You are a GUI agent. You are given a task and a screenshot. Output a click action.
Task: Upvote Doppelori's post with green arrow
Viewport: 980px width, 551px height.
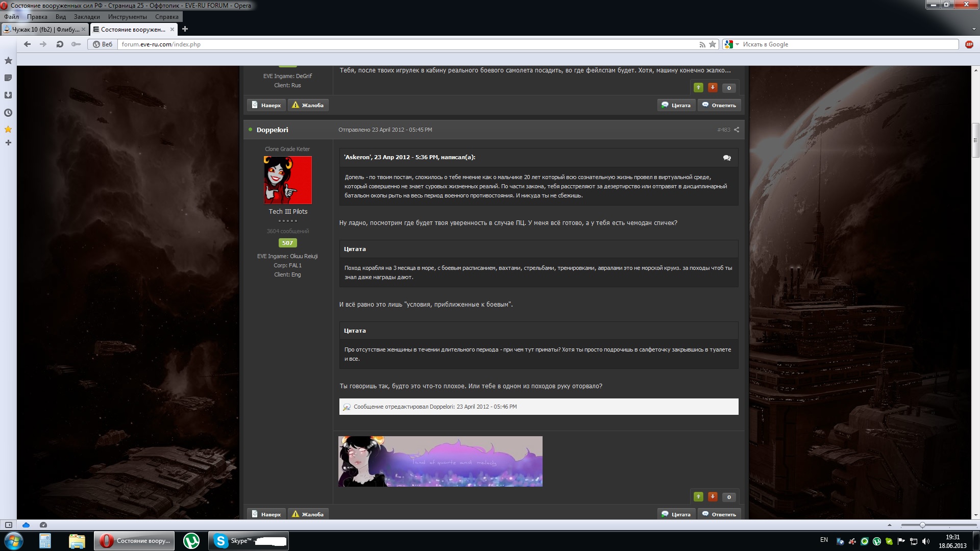pyautogui.click(x=698, y=496)
